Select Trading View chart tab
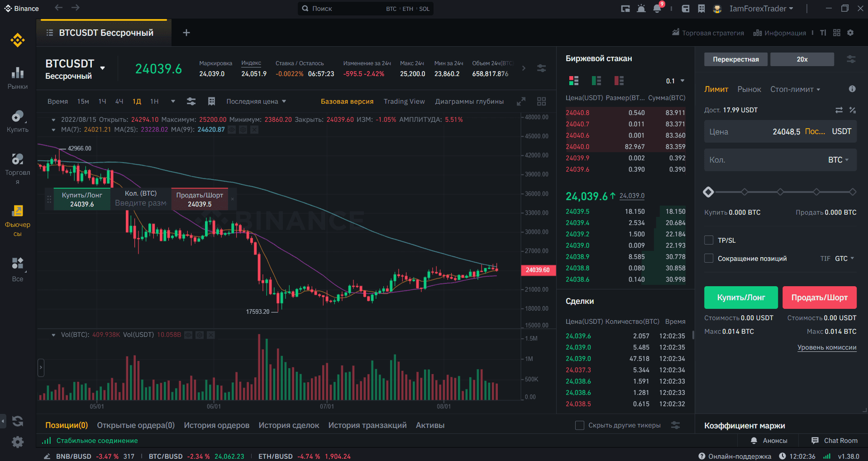Viewport: 868px width, 461px height. pyautogui.click(x=404, y=101)
